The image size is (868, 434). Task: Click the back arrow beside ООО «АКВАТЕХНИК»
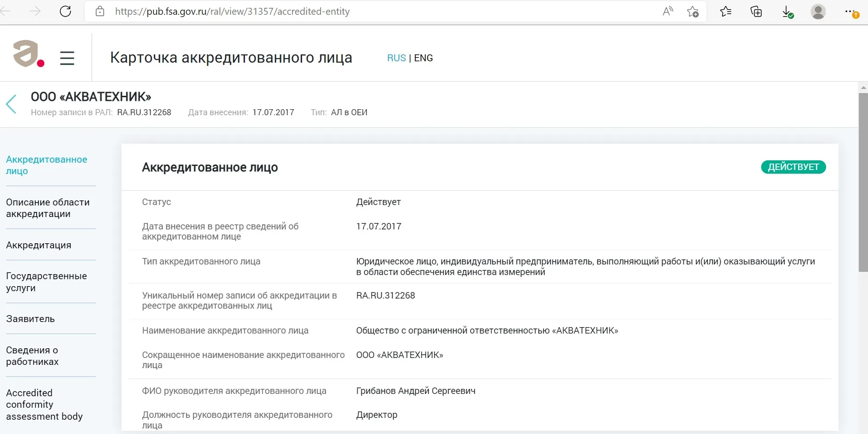12,104
